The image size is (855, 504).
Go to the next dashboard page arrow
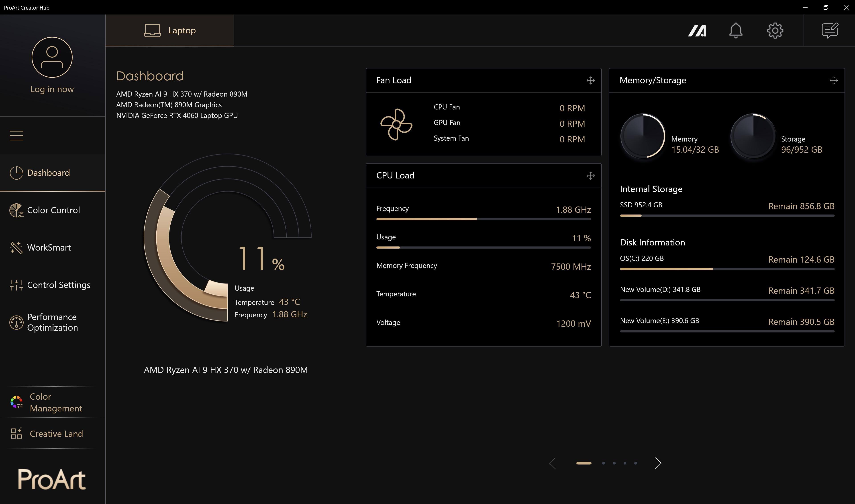[658, 463]
